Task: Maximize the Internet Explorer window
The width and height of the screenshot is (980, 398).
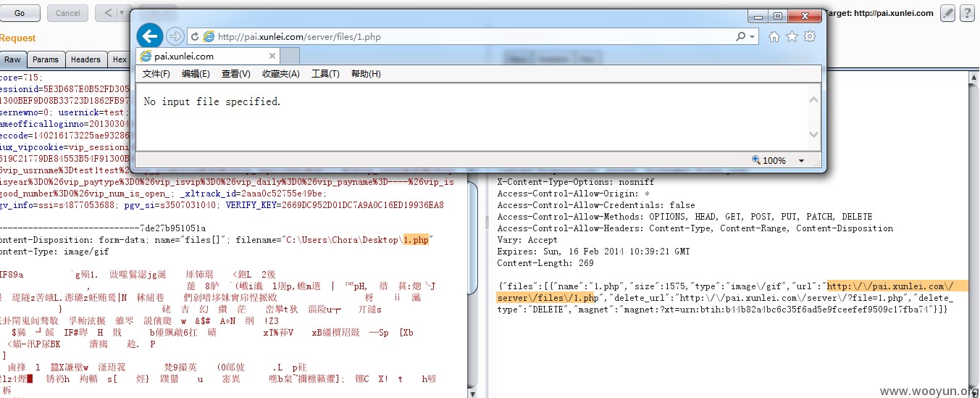Action: [x=778, y=16]
